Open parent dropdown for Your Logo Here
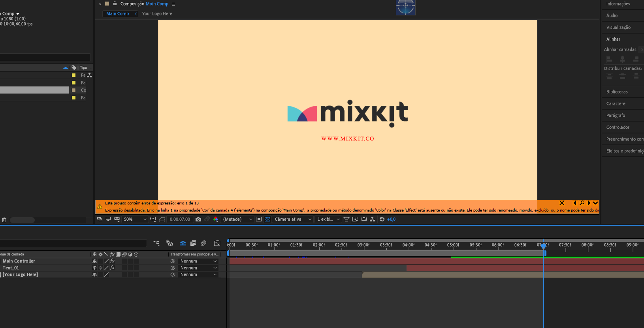The width and height of the screenshot is (644, 328). click(x=198, y=275)
